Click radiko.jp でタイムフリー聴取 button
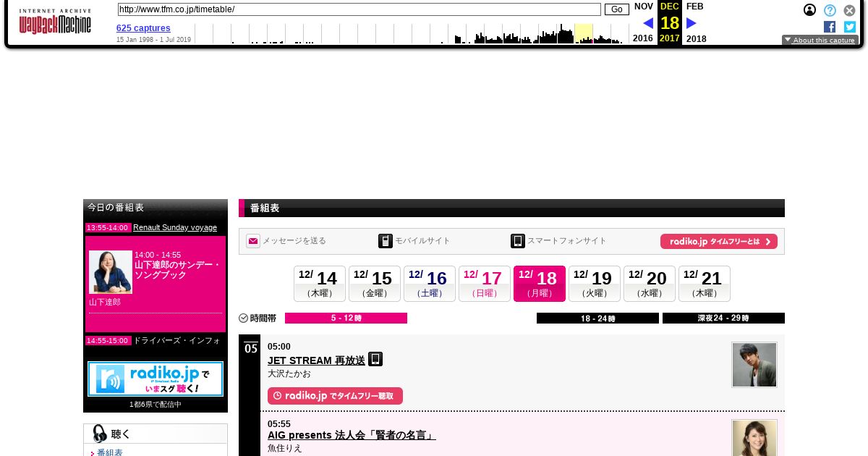868x456 pixels. [x=335, y=396]
